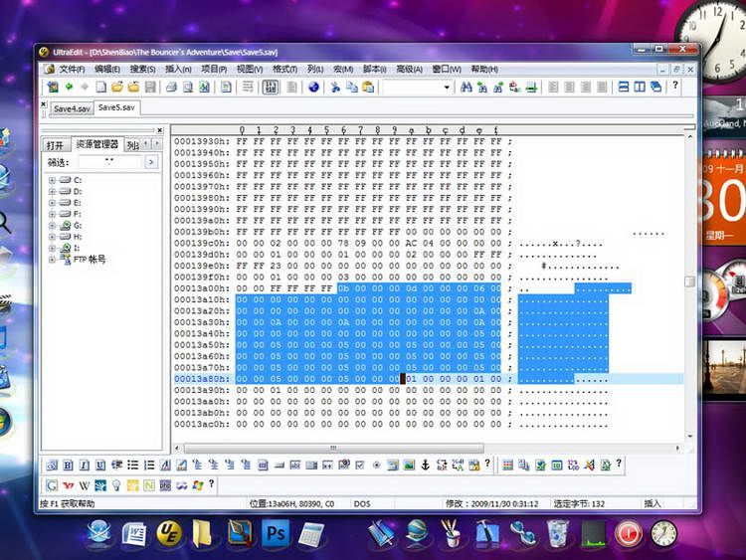Screen dimensions: 746x560
Task: Expand the C: drive tree node
Action: (52, 180)
